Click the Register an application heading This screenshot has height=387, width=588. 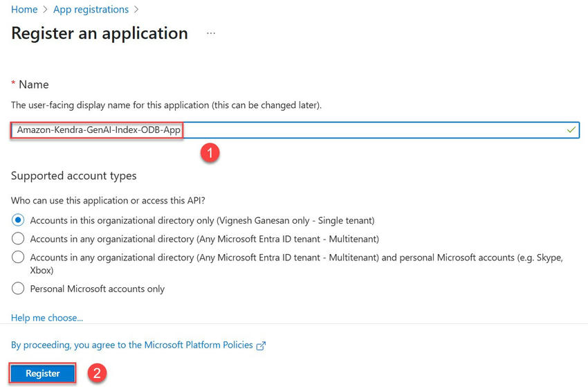pos(100,33)
